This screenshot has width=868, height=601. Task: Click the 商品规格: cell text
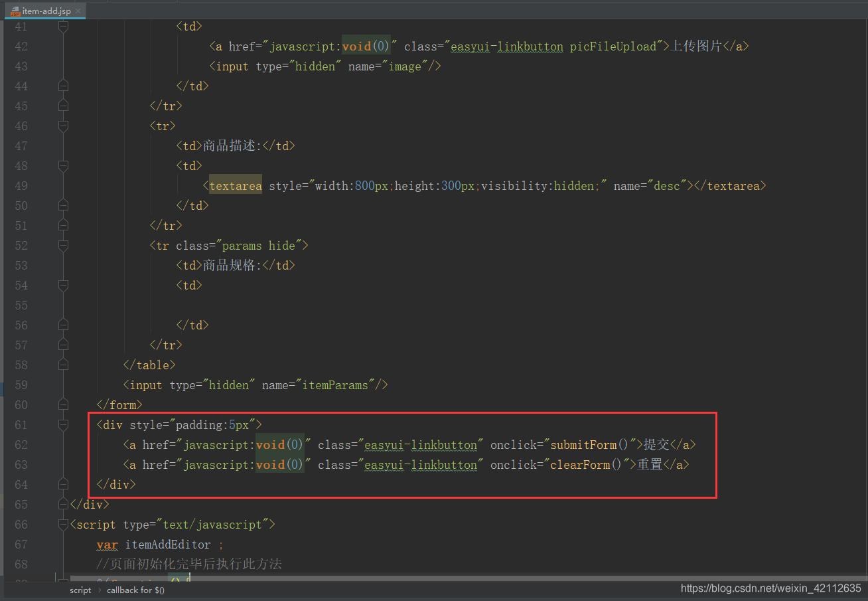pyautogui.click(x=232, y=266)
